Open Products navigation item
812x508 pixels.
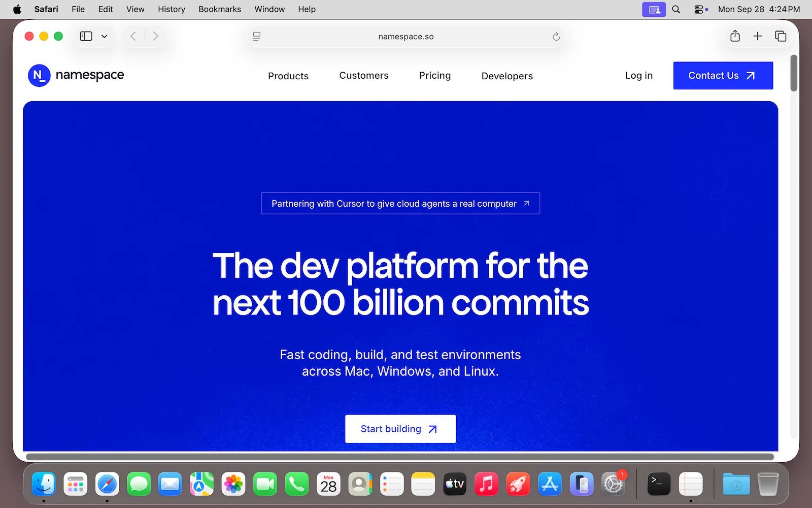288,76
